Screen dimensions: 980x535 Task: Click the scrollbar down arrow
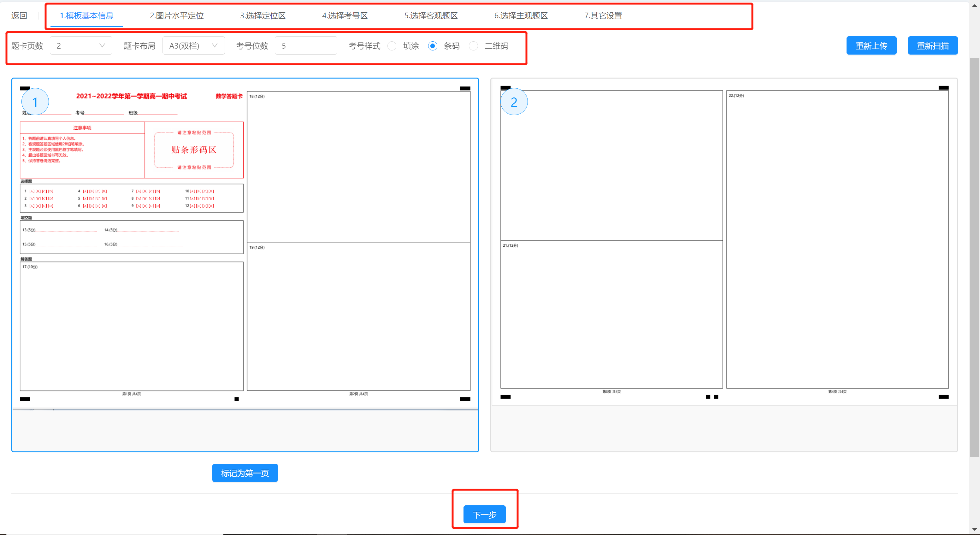[x=974, y=529]
